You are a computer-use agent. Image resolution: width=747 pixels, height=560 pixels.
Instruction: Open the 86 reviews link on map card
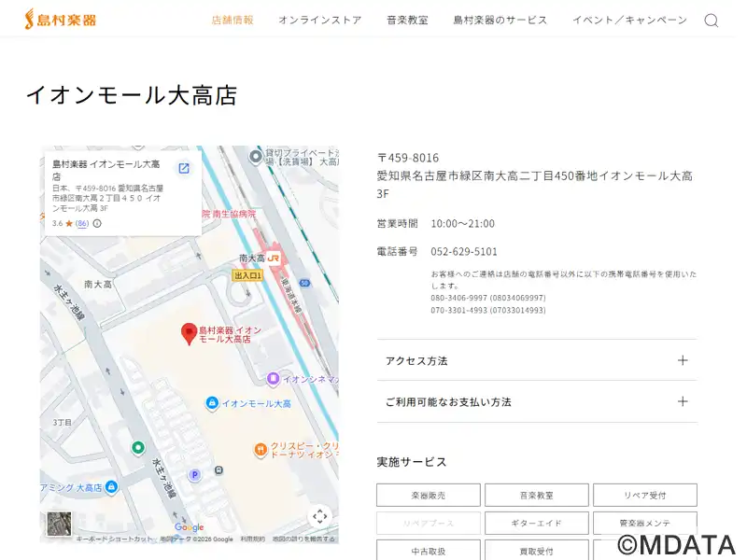82,223
